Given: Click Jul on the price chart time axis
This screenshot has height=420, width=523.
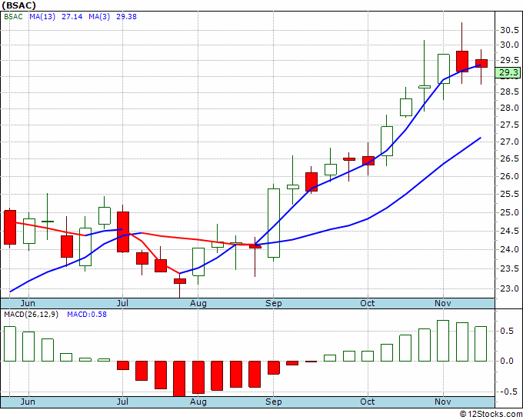Looking at the screenshot, I should click(x=122, y=303).
